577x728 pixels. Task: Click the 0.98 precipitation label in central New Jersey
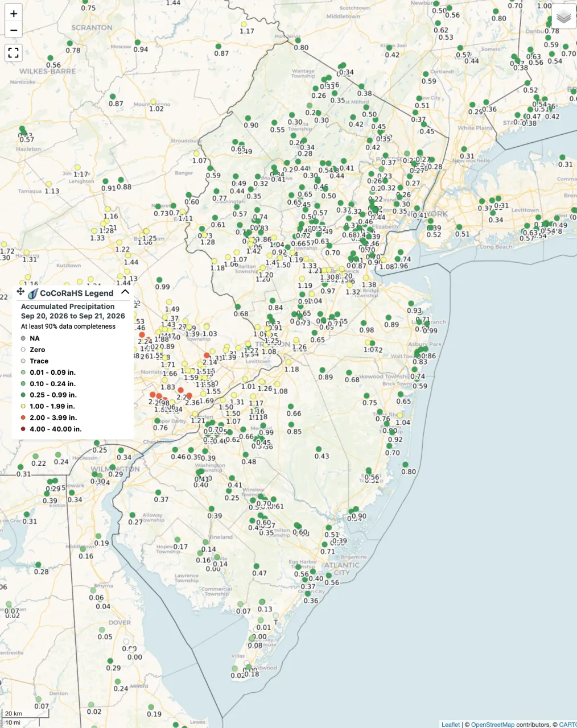pyautogui.click(x=367, y=330)
